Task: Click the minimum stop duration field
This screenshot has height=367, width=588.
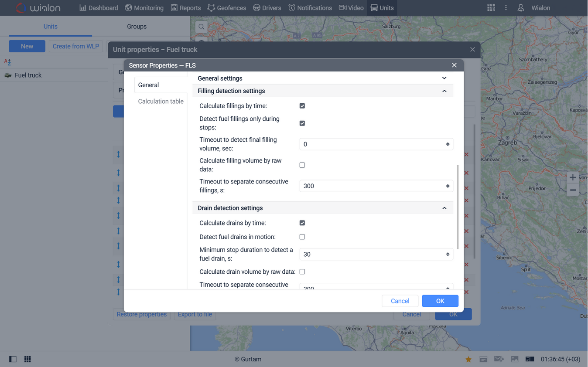Action: pos(376,255)
